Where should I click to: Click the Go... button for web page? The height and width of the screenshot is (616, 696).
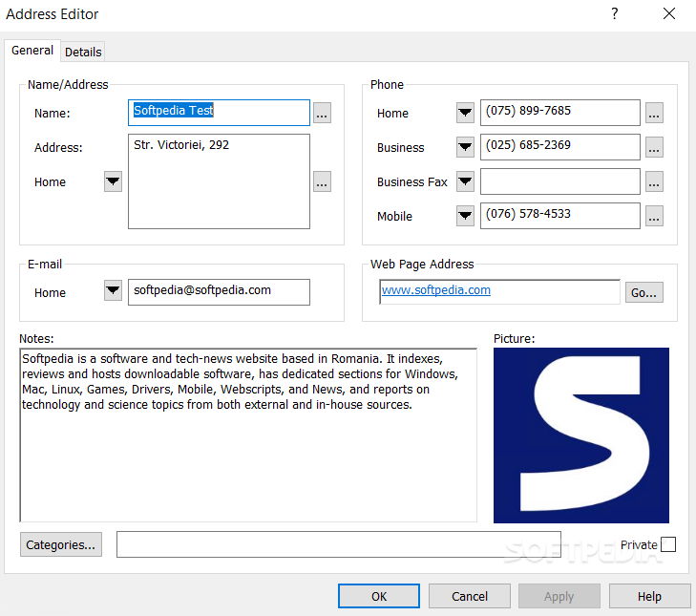(644, 292)
